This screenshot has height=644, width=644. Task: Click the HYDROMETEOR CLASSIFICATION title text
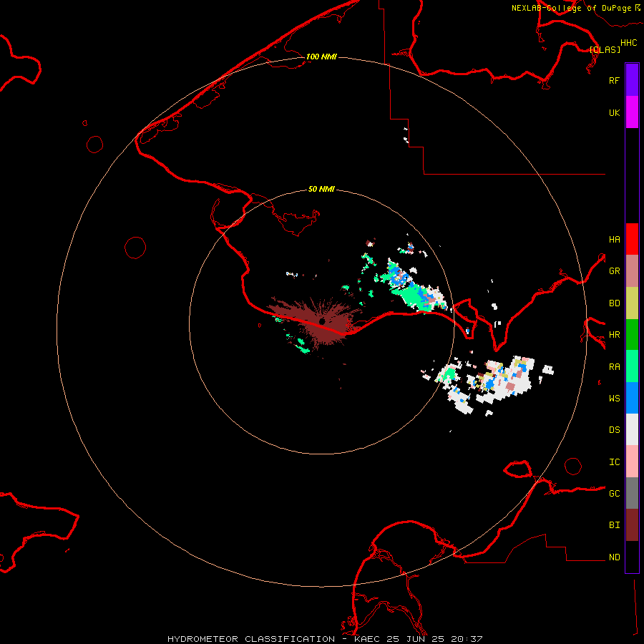pos(251,639)
